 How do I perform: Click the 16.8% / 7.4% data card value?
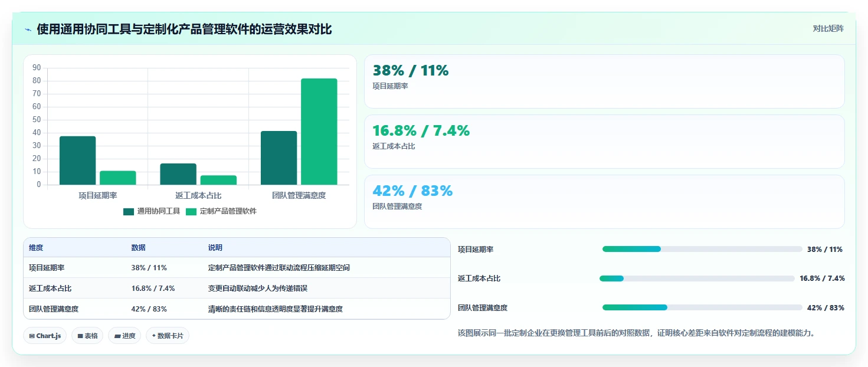click(421, 131)
